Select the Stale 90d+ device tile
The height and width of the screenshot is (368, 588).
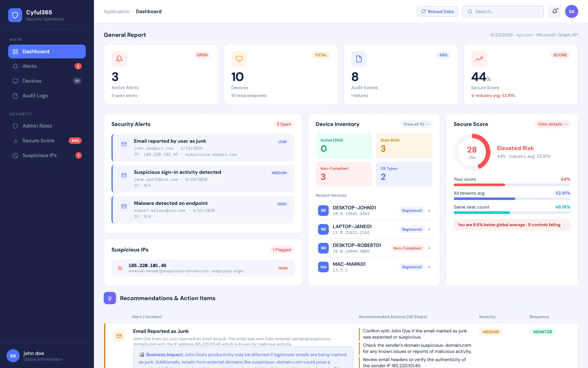tap(404, 146)
